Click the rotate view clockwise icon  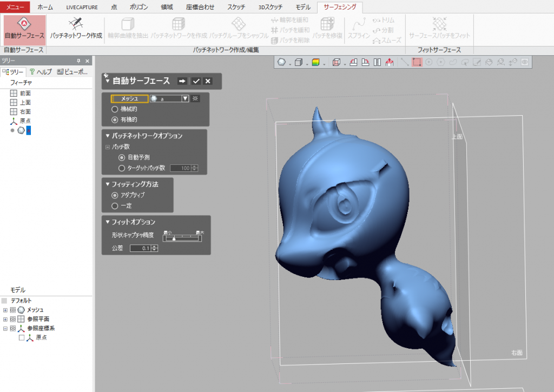point(365,62)
